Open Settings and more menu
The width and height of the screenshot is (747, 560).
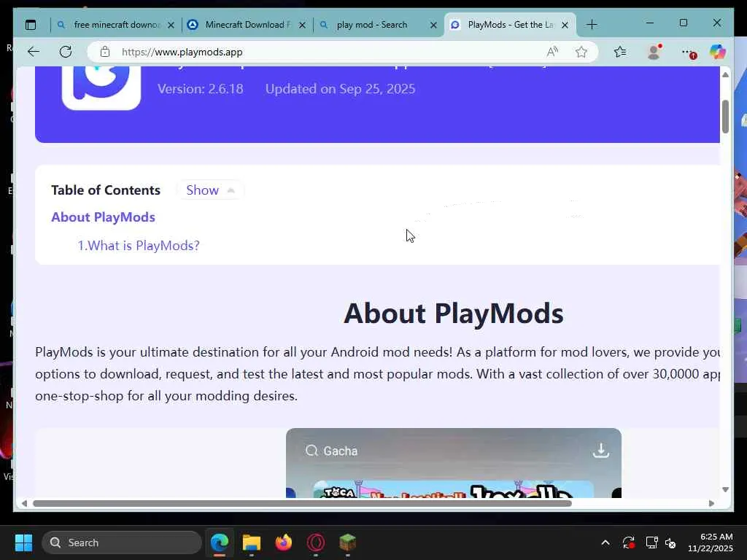[689, 52]
